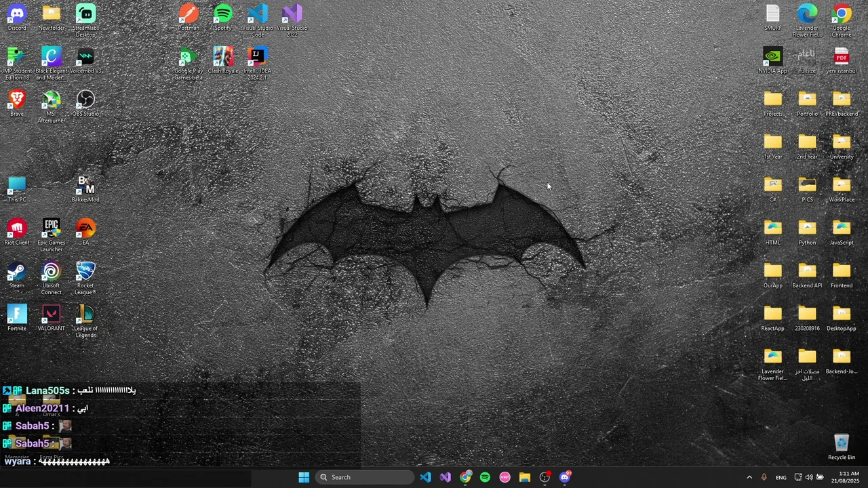Select the JavaScript folder
The image size is (868, 488).
(842, 232)
